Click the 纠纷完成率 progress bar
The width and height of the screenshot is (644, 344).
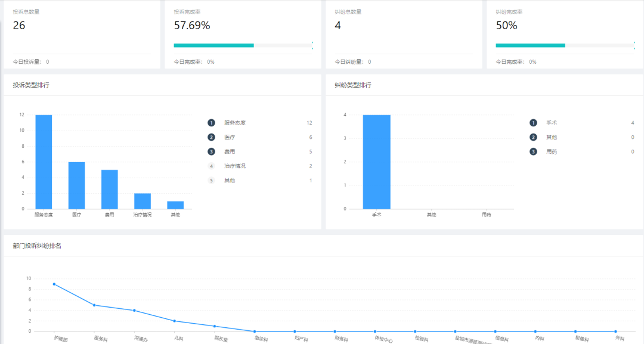(565, 45)
